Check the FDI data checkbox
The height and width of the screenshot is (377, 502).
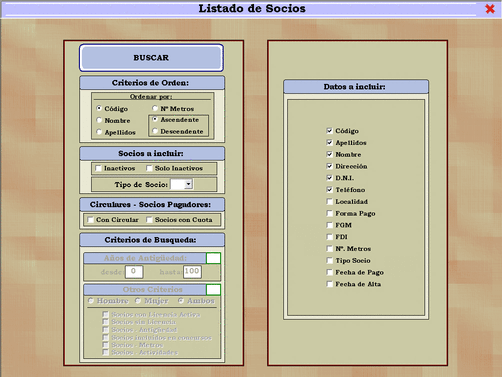pos(330,237)
